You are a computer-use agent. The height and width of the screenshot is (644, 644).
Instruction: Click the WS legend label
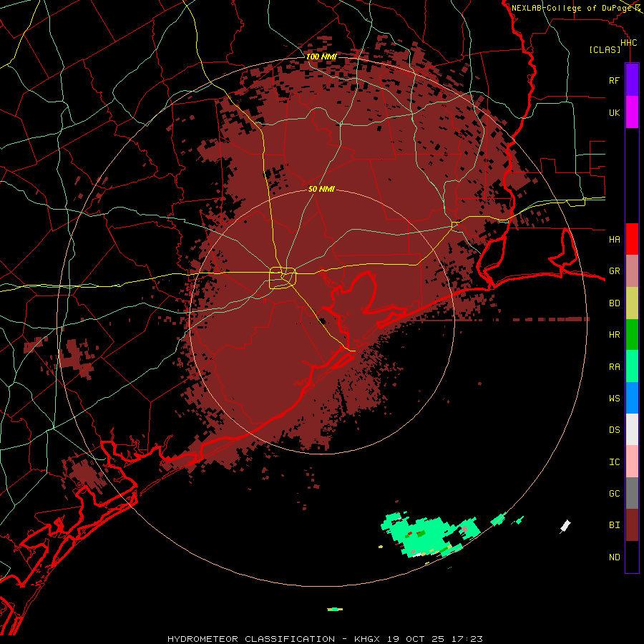[614, 398]
